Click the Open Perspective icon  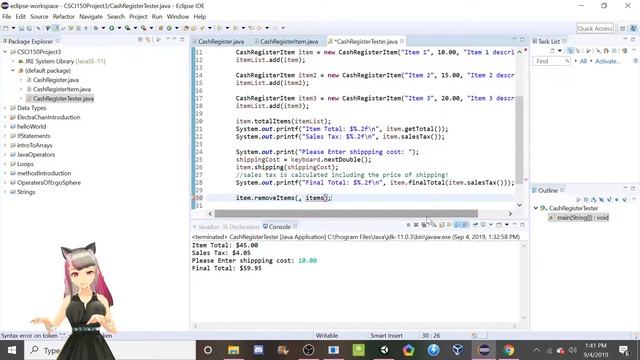point(623,28)
